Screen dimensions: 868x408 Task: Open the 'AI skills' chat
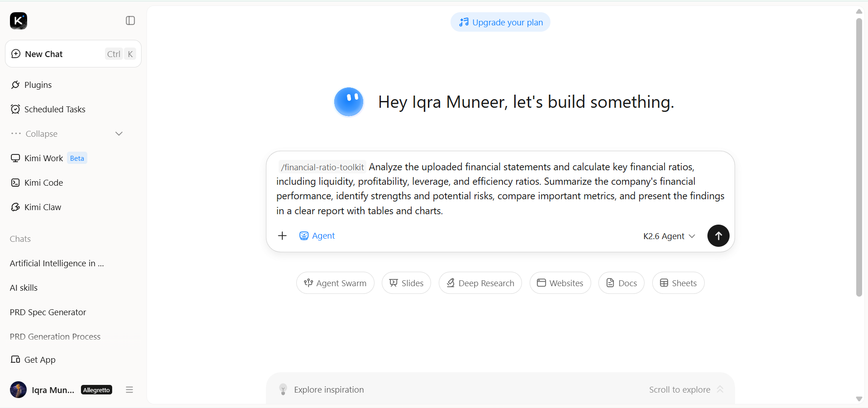coord(24,288)
